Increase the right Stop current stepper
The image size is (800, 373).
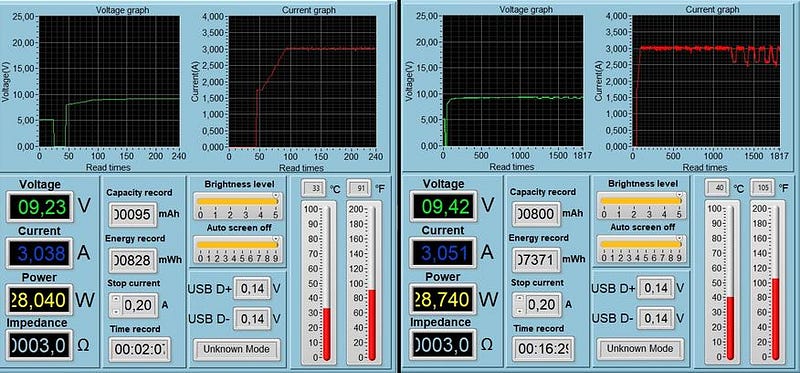click(x=518, y=299)
